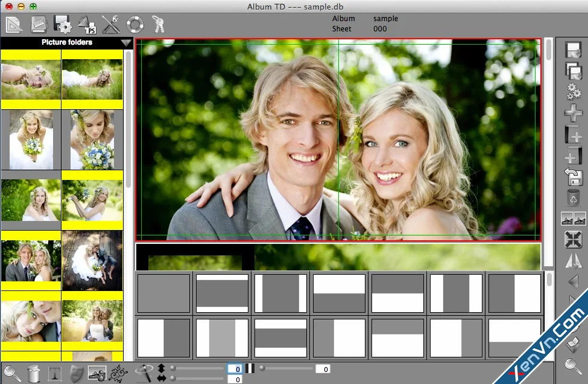Click the add sheet with left spine icon
The width and height of the screenshot is (588, 384).
point(573,135)
